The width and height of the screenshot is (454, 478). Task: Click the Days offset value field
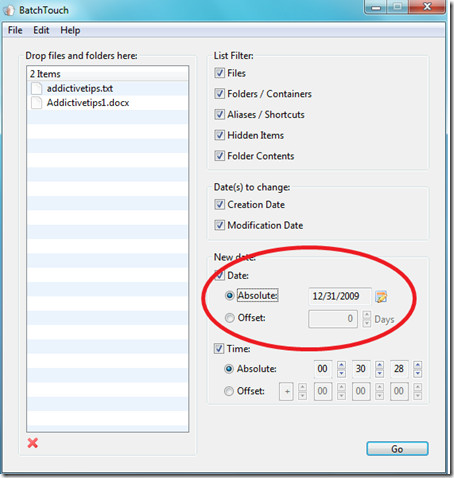333,319
